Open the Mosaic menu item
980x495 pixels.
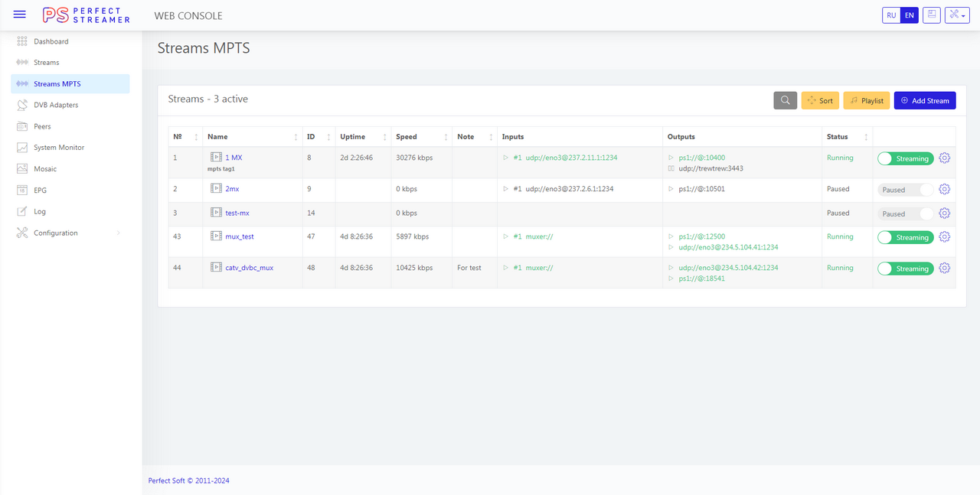coord(45,168)
